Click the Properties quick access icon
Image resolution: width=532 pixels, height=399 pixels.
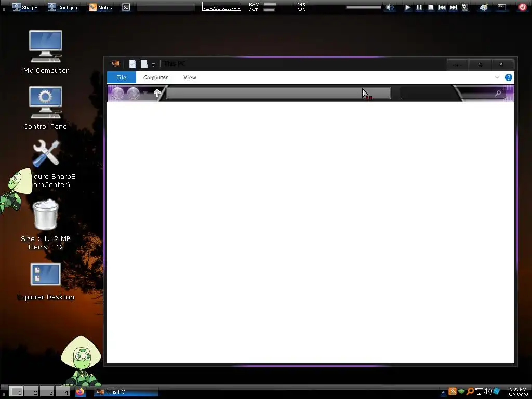[132, 63]
